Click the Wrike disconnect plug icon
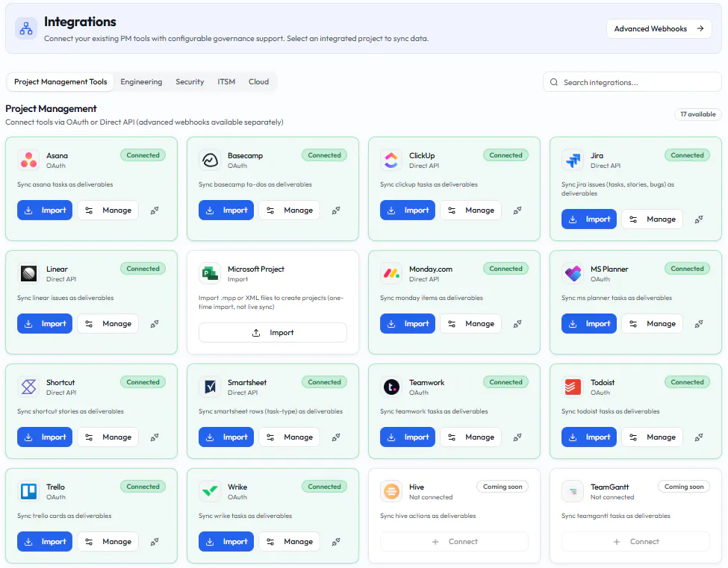This screenshot has height=568, width=728. 336,541
